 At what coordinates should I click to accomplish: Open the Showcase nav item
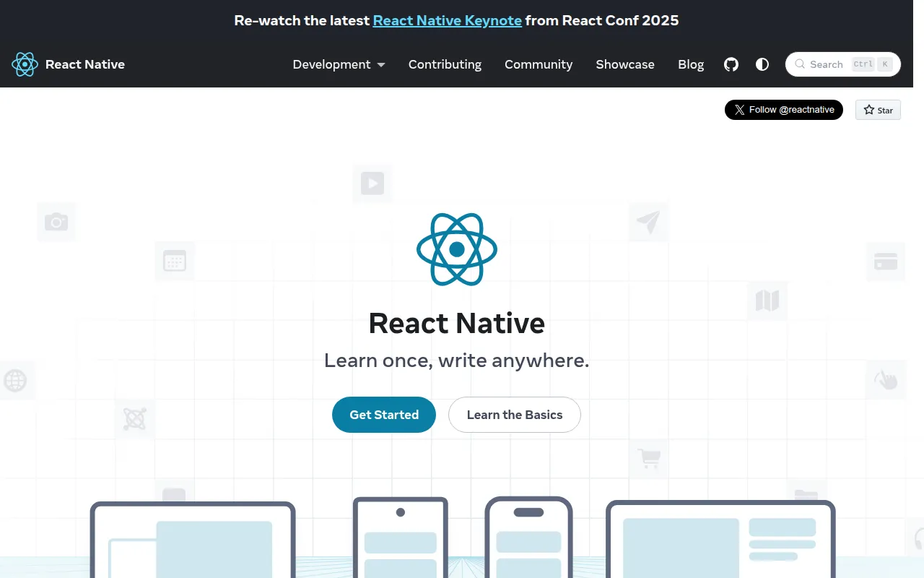coord(625,64)
